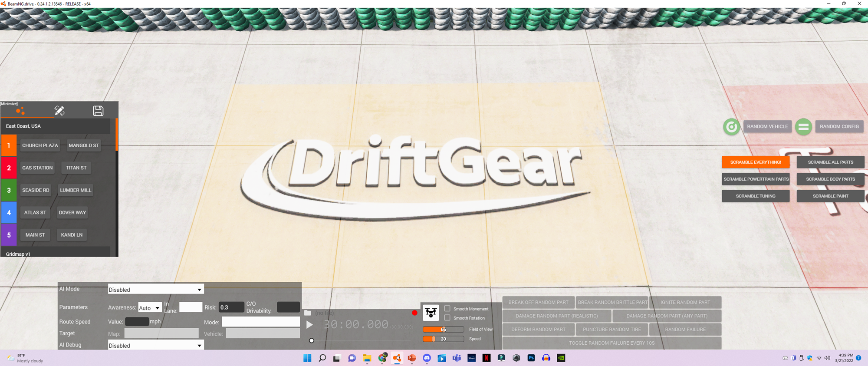Image resolution: width=868 pixels, height=366 pixels.
Task: Open the save tab with floppy disk icon
Action: tap(98, 111)
